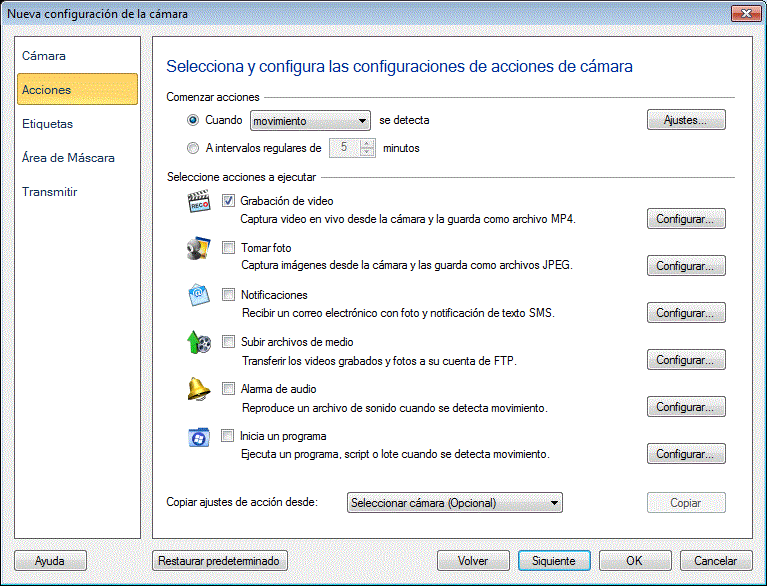This screenshot has width=767, height=586.
Task: Click the webcam photo capture icon
Action: pos(198,250)
